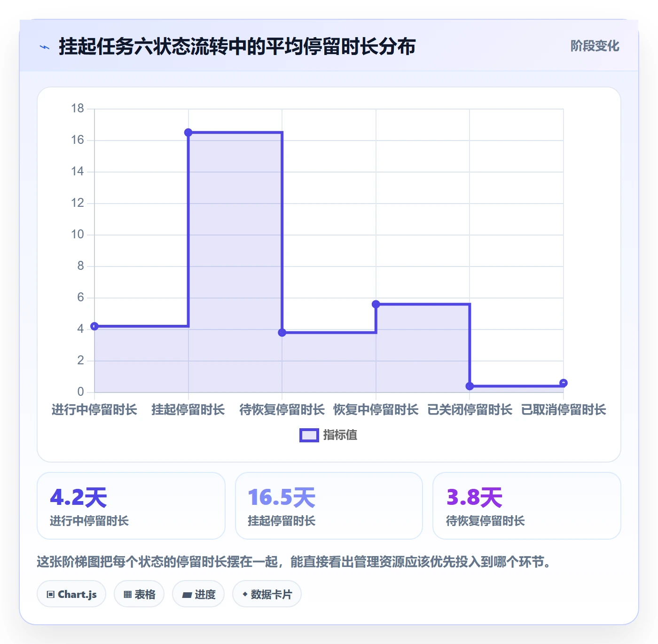Screen dimensions: 658x644
Task: Click the 阶段变化 label in header
Action: click(x=595, y=46)
